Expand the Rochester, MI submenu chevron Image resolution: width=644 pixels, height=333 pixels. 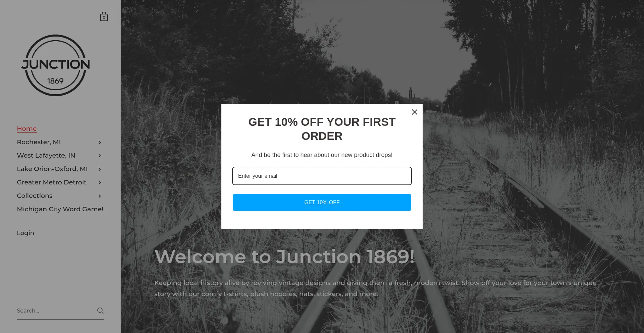99,142
